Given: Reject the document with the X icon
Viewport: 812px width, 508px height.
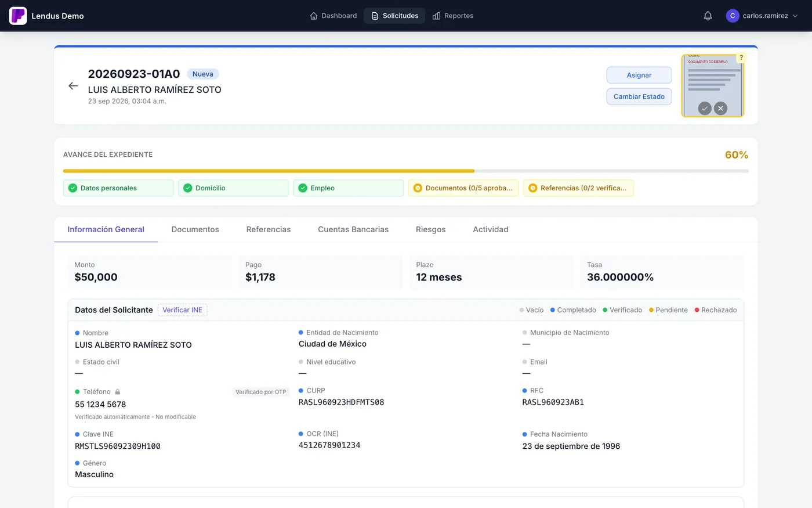Looking at the screenshot, I should (720, 108).
